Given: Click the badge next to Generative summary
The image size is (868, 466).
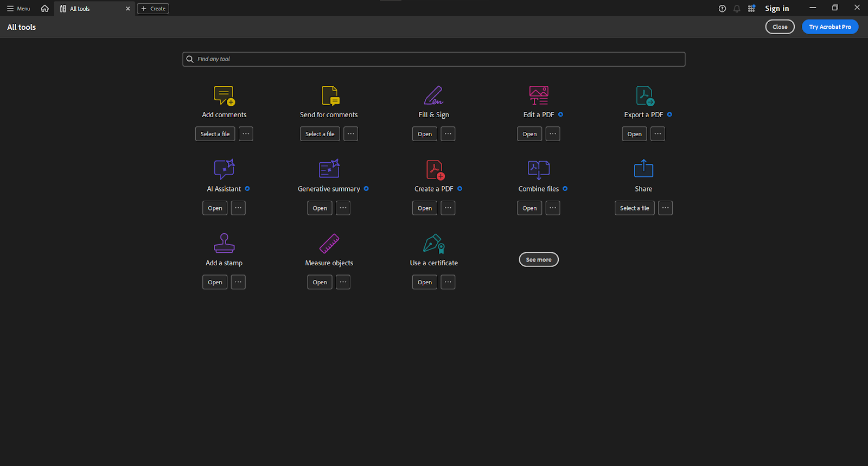Looking at the screenshot, I should click(366, 189).
